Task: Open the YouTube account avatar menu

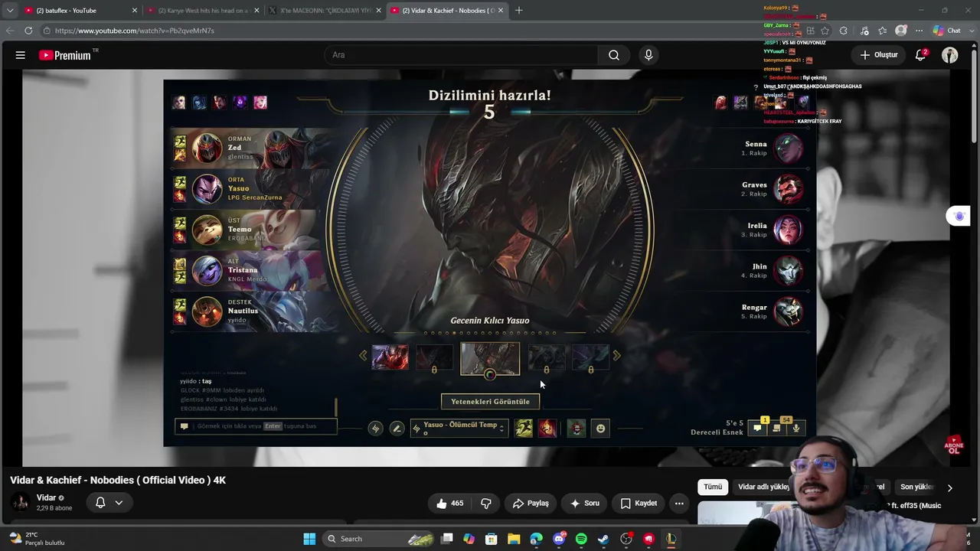Action: [x=950, y=55]
